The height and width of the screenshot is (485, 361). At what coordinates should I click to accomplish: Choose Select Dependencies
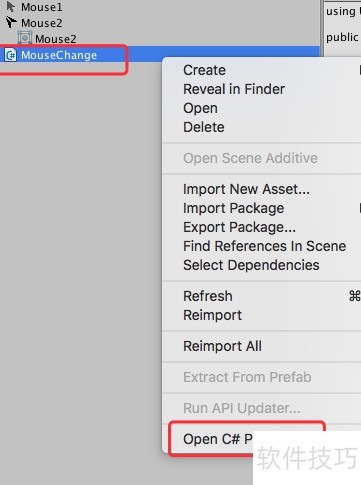tap(251, 265)
